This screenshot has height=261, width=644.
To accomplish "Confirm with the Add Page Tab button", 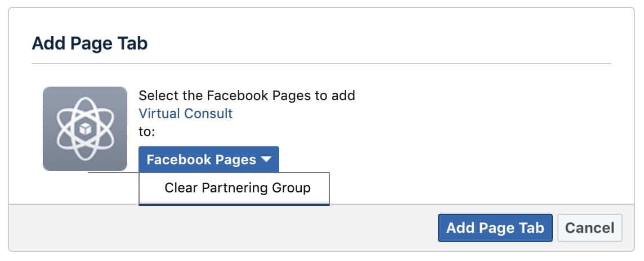I will click(x=495, y=228).
